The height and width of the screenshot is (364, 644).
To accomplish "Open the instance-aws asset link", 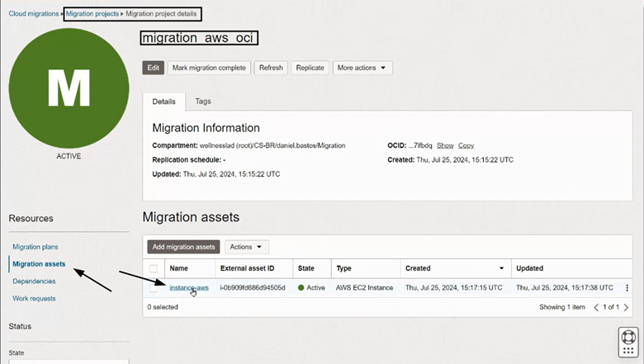I will [x=189, y=288].
